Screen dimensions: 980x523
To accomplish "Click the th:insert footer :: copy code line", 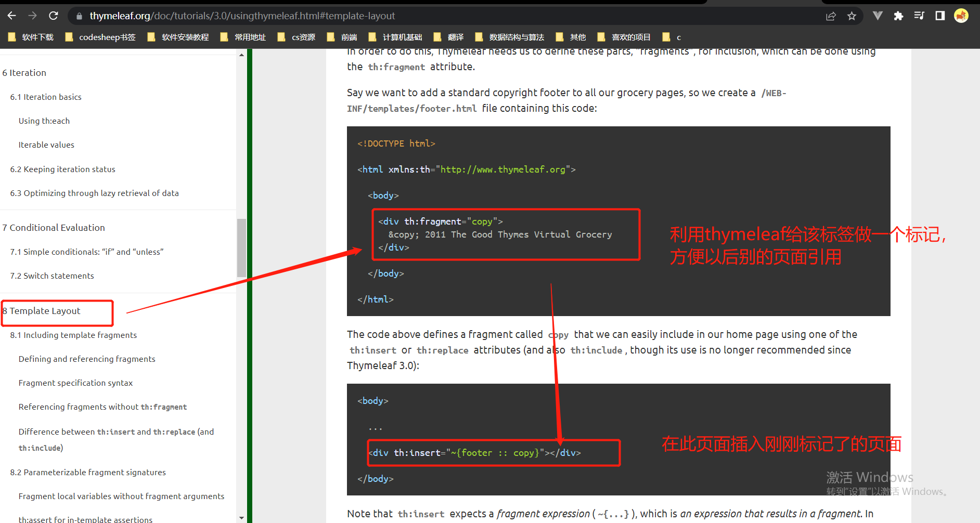I will [474, 453].
